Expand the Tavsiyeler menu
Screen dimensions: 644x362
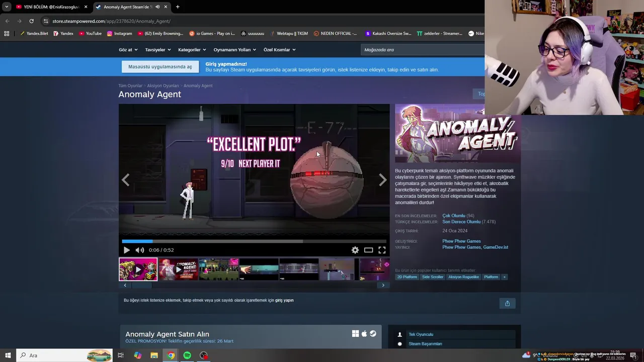pos(158,50)
